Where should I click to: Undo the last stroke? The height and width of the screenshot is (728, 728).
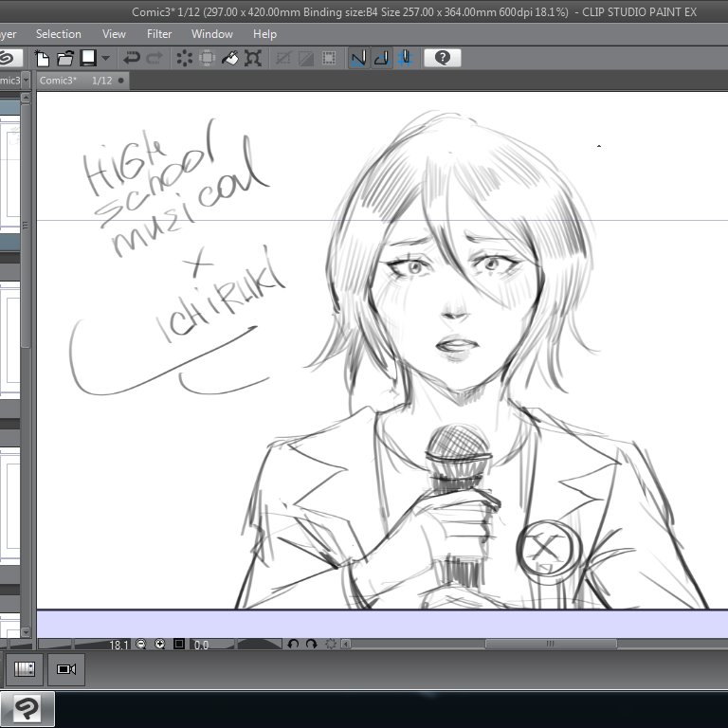(132, 59)
